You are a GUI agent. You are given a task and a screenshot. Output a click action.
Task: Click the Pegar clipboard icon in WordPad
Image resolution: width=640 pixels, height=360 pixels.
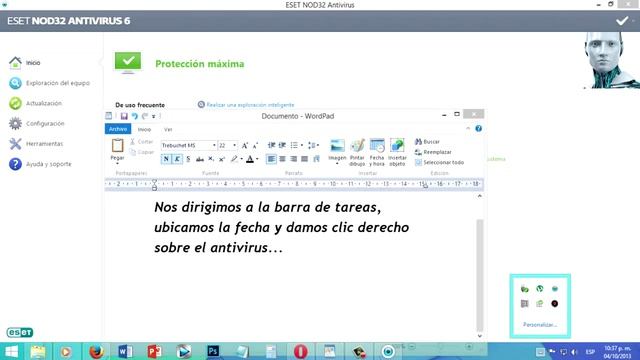117,145
